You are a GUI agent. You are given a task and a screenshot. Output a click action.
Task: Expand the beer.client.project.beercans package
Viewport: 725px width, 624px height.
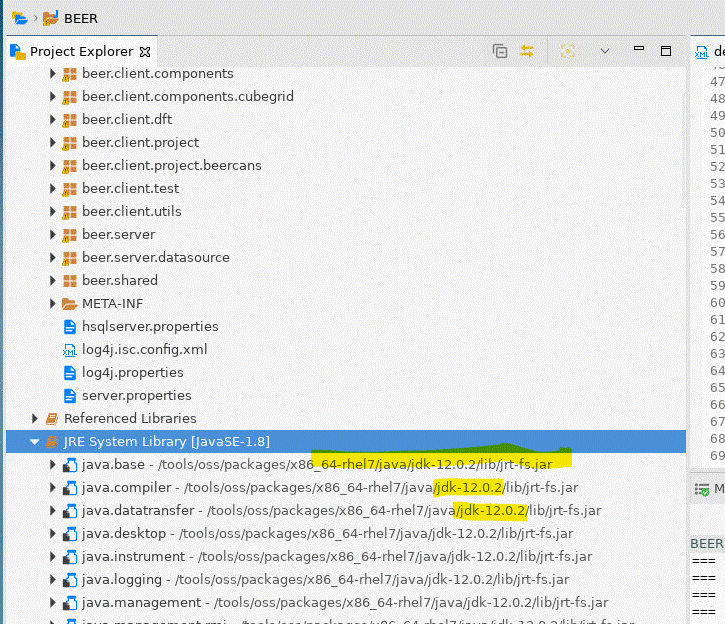coord(52,165)
